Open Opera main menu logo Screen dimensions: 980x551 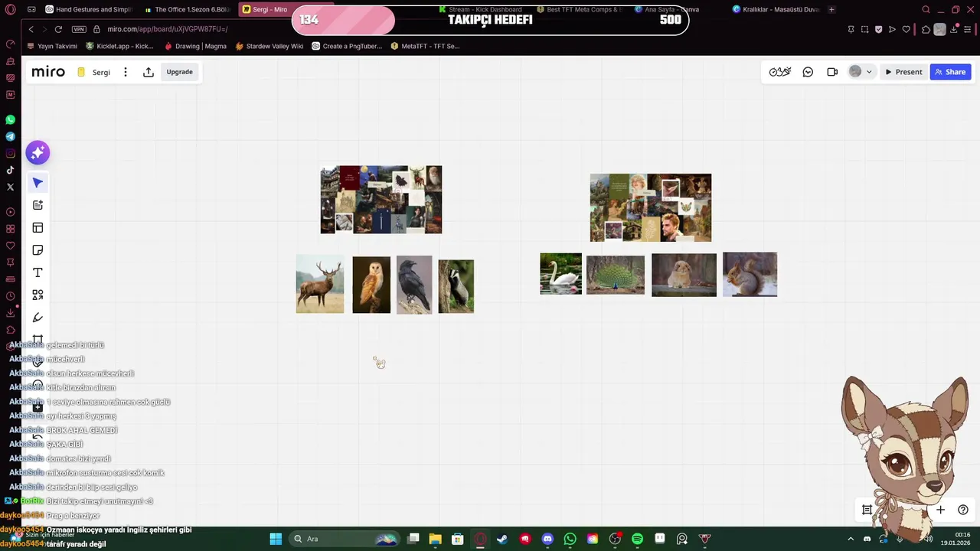click(x=10, y=10)
